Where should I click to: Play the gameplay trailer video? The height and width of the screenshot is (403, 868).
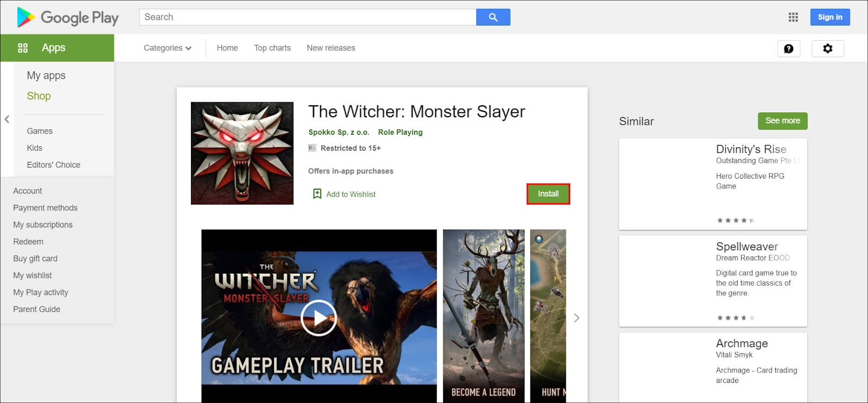(319, 318)
